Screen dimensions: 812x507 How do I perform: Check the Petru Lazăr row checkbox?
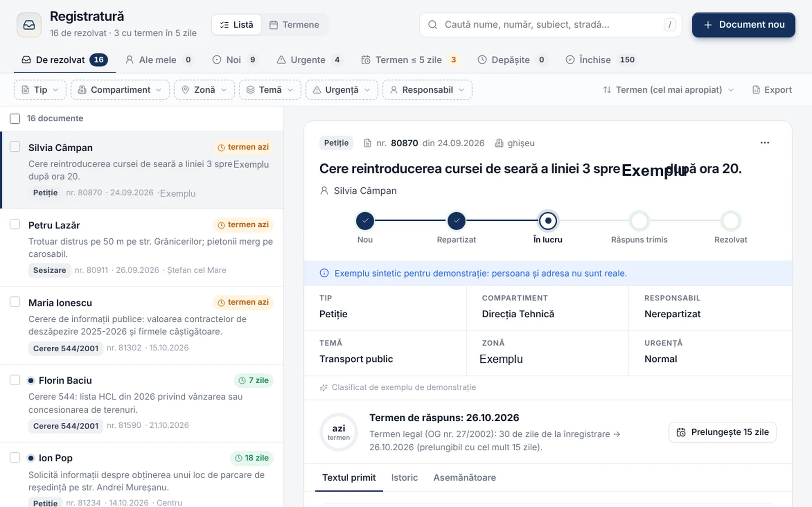pos(15,224)
